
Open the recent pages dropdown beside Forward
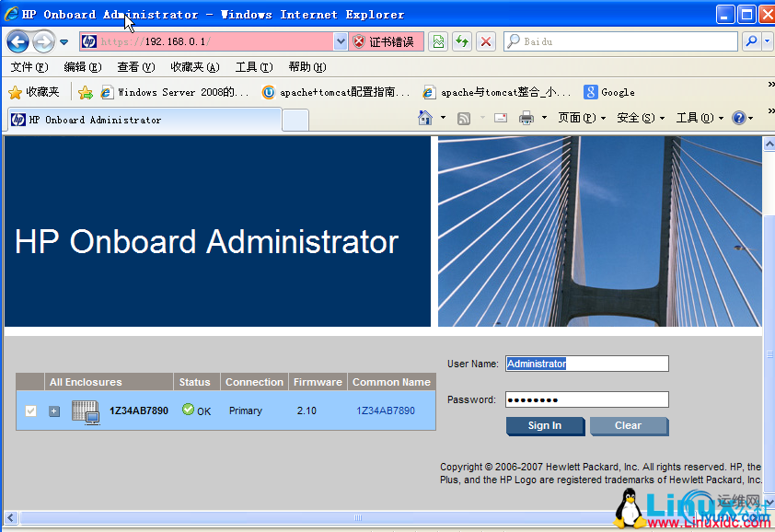(x=64, y=42)
